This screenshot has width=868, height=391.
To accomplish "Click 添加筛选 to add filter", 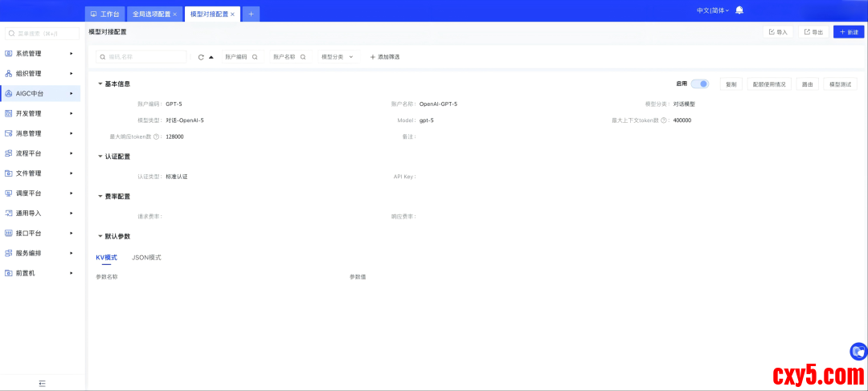I will 384,57.
